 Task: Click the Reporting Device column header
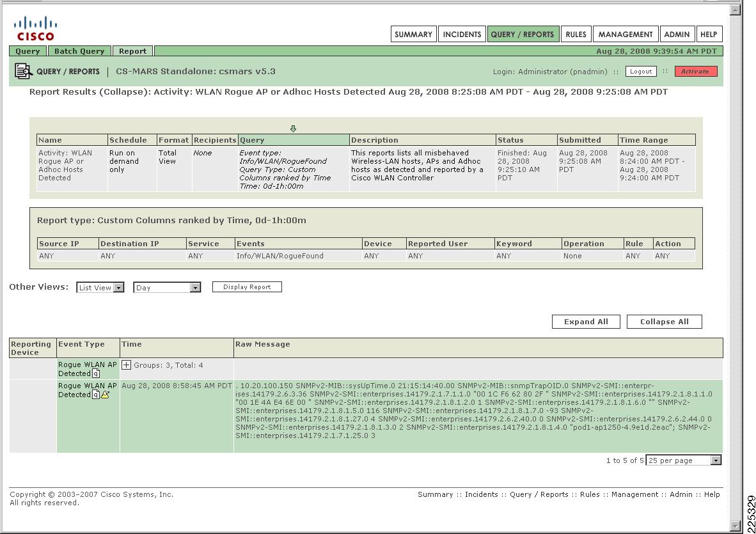(33, 348)
